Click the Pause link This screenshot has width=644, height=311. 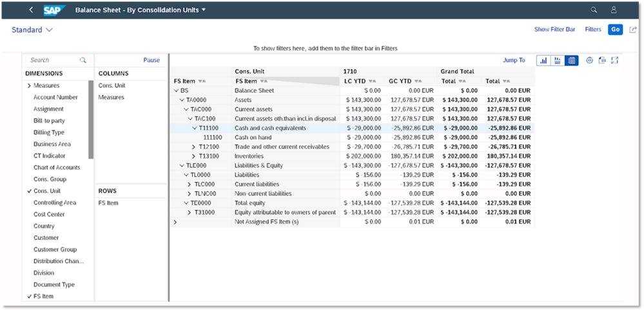(151, 61)
